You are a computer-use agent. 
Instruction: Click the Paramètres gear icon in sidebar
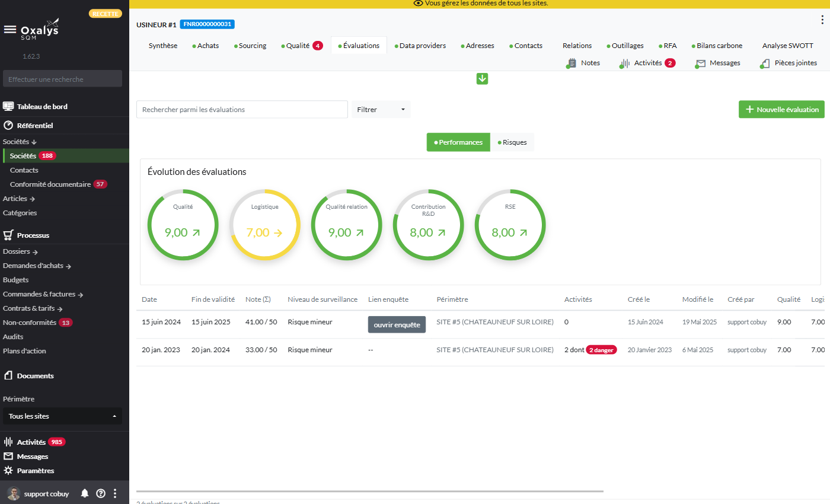[8, 471]
